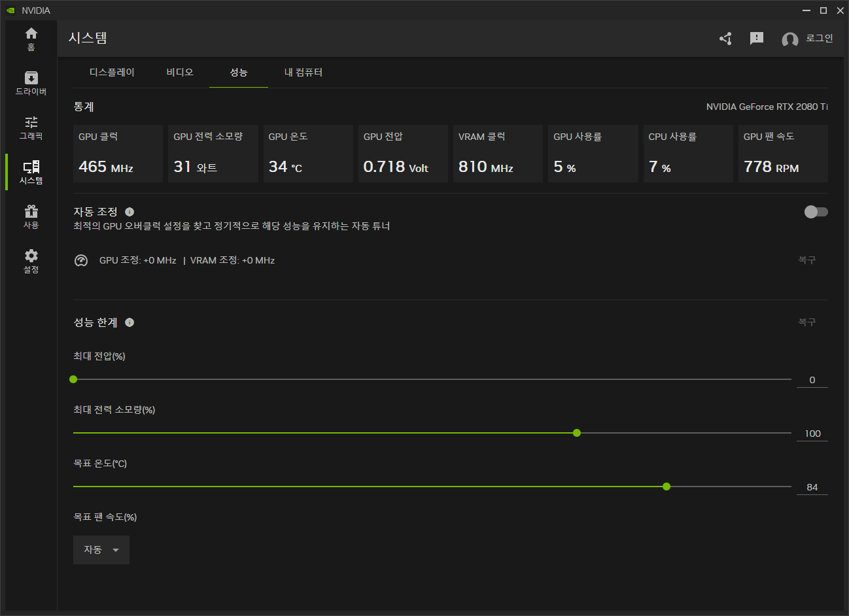The image size is (849, 616).
Task: Click the 최대 전력 소모량 slider handle
Action: point(577,433)
